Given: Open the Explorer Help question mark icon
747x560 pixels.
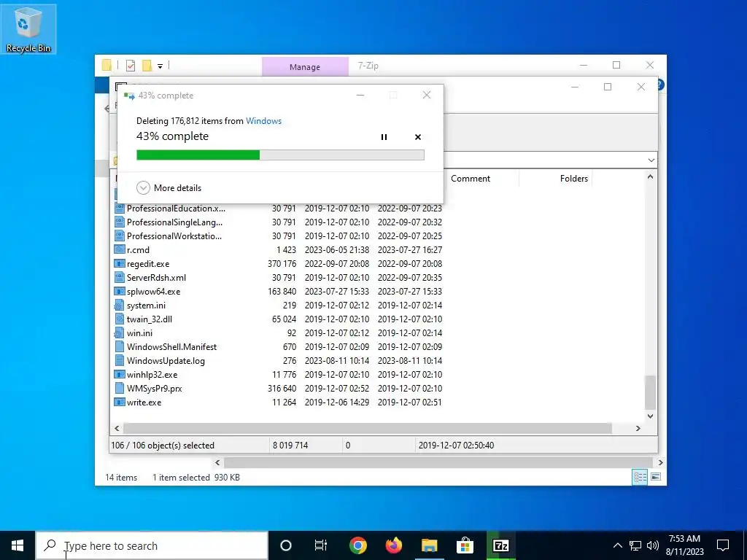Looking at the screenshot, I should point(660,85).
